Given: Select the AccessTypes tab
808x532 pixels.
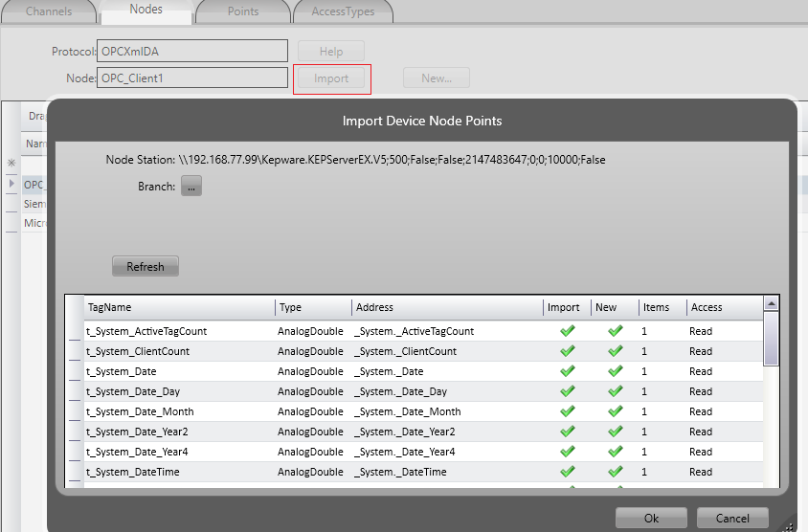Looking at the screenshot, I should 343,11.
